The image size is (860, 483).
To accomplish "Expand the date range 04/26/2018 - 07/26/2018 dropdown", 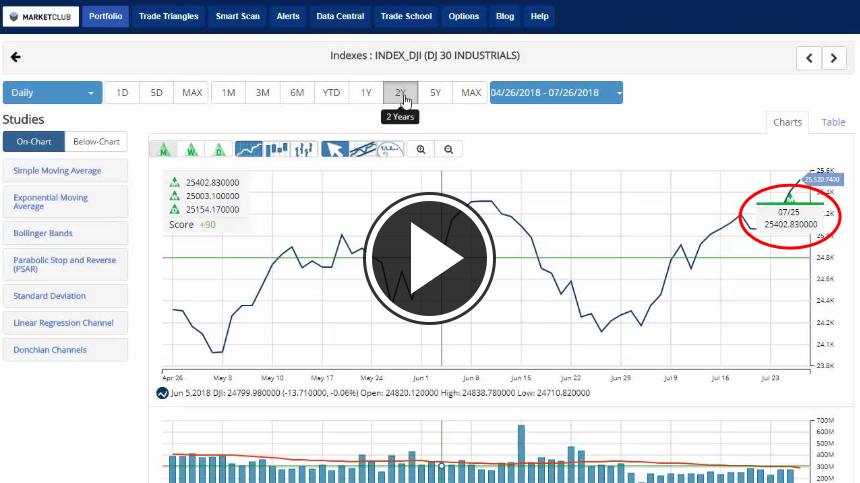I will point(556,93).
